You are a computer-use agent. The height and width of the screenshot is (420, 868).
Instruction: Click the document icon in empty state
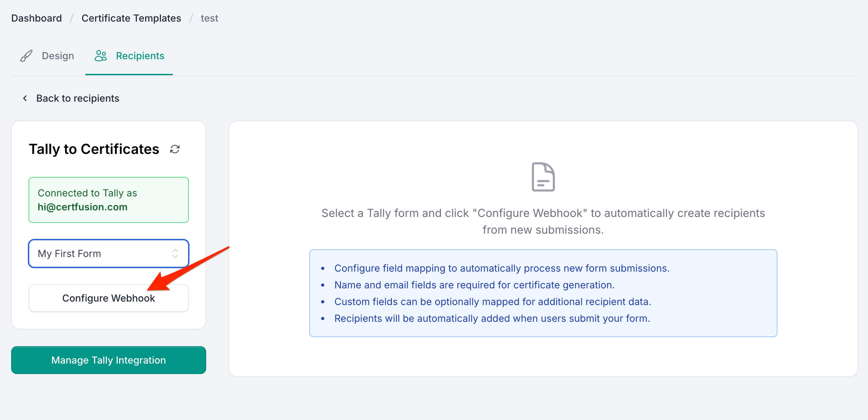pos(543,177)
